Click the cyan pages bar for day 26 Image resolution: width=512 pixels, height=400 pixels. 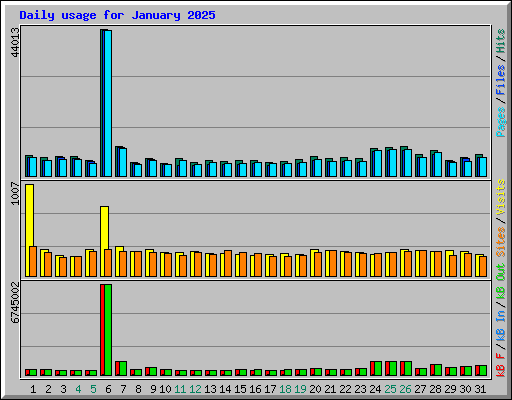click(408, 163)
